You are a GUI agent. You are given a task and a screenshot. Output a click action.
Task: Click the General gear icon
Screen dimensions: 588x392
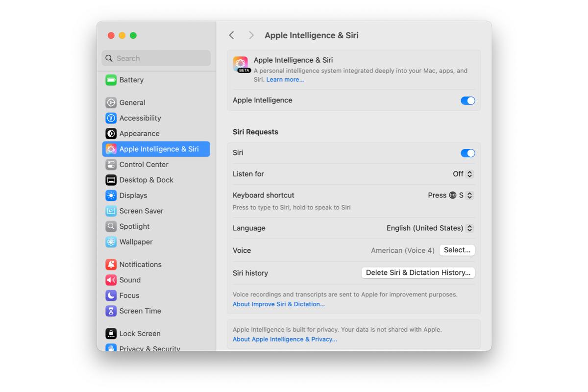point(111,102)
